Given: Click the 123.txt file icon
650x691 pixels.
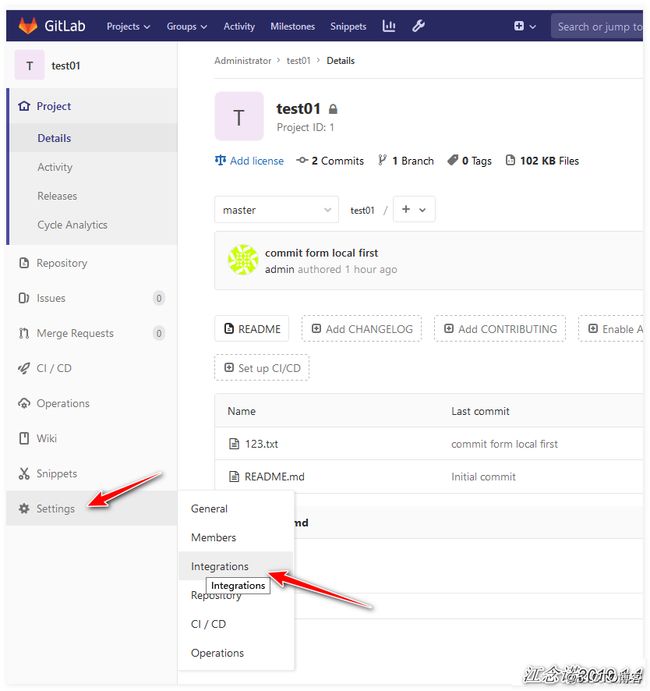Looking at the screenshot, I should pos(234,443).
